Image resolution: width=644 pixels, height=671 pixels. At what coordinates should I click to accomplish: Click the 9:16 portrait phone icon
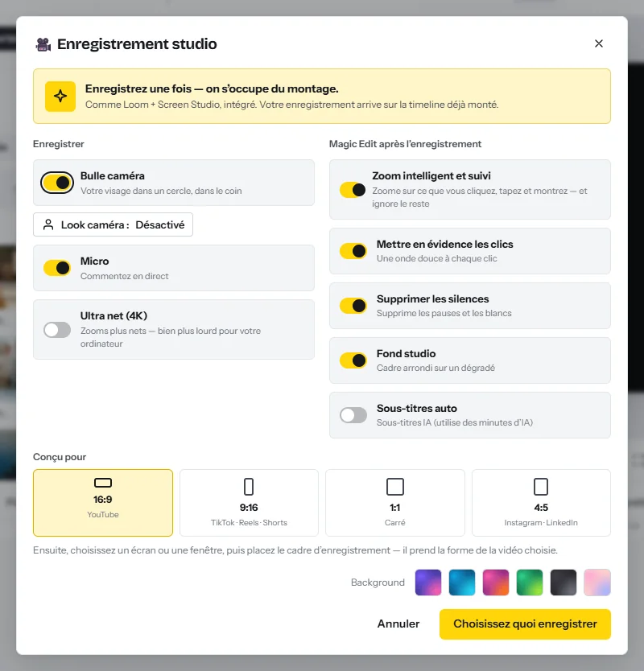(249, 487)
